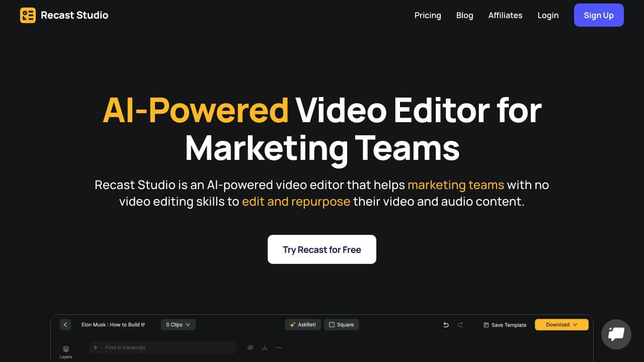Open the Pricing page
Screen dimensions: 644x362
tap(428, 15)
